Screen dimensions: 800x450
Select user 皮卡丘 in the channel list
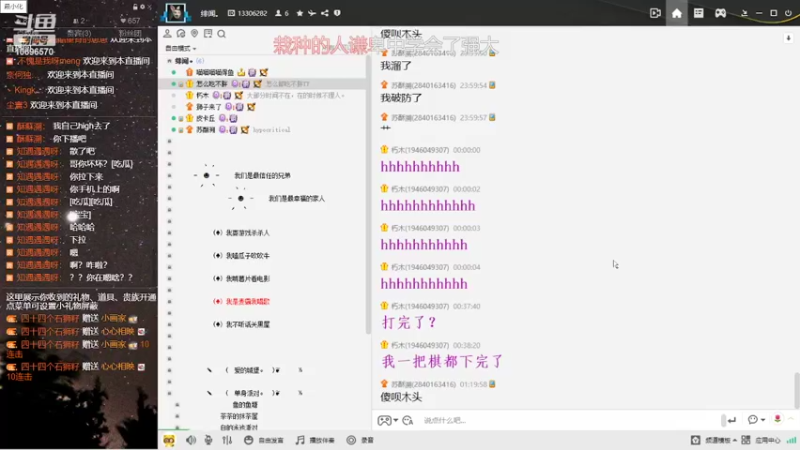point(206,118)
